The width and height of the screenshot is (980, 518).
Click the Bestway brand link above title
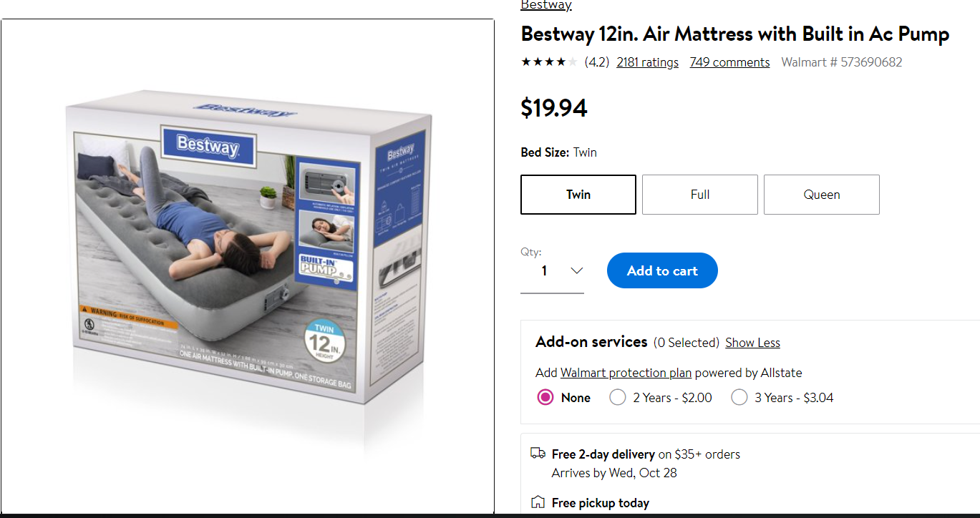[546, 6]
